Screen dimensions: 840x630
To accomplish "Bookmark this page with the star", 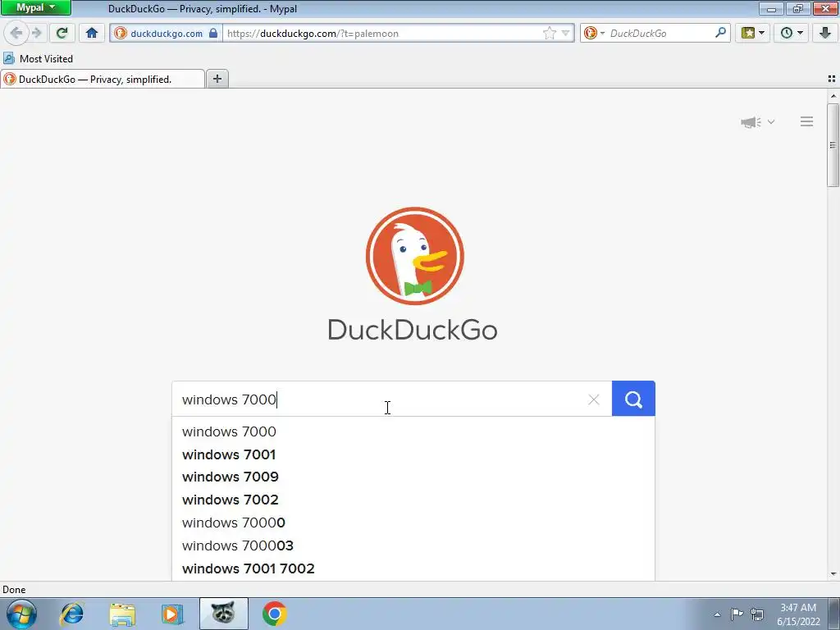I will click(549, 33).
